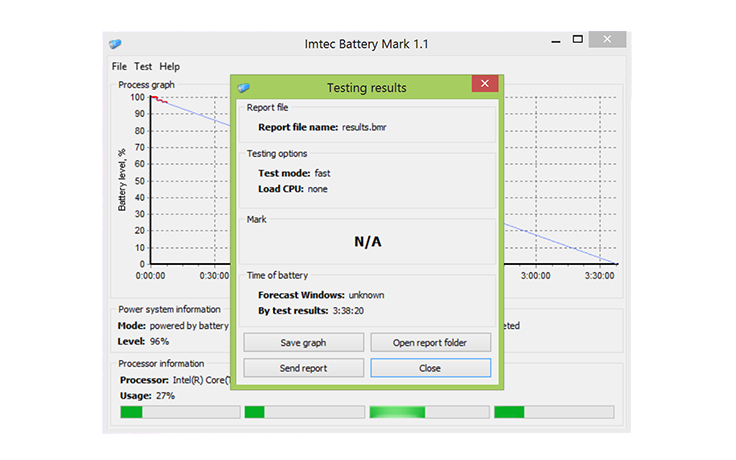Click the Close button in the dialog
Image resolution: width=736 pixels, height=460 pixels.
(430, 368)
